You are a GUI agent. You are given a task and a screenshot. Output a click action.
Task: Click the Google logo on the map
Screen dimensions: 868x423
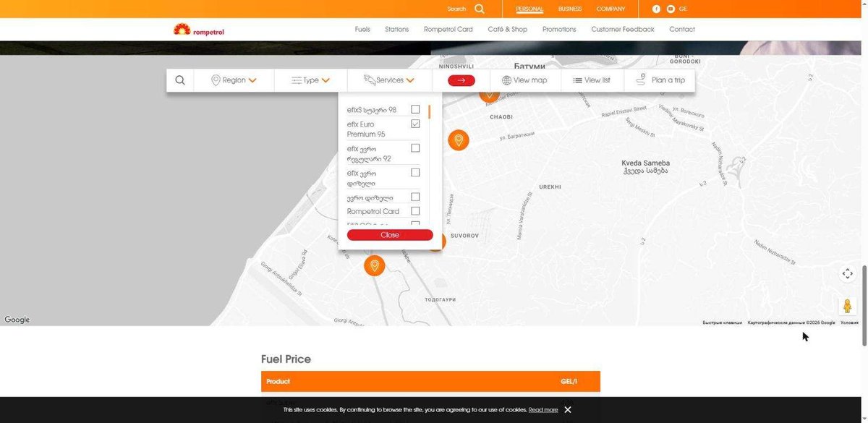tap(17, 320)
